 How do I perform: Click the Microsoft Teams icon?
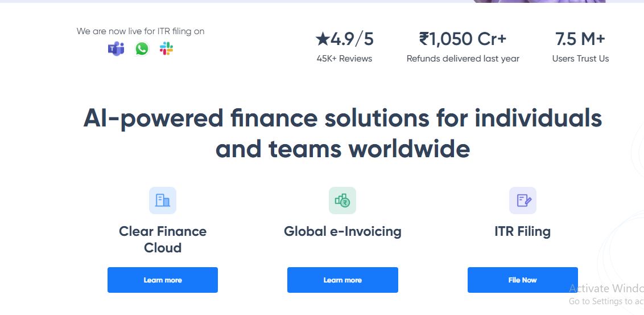116,49
